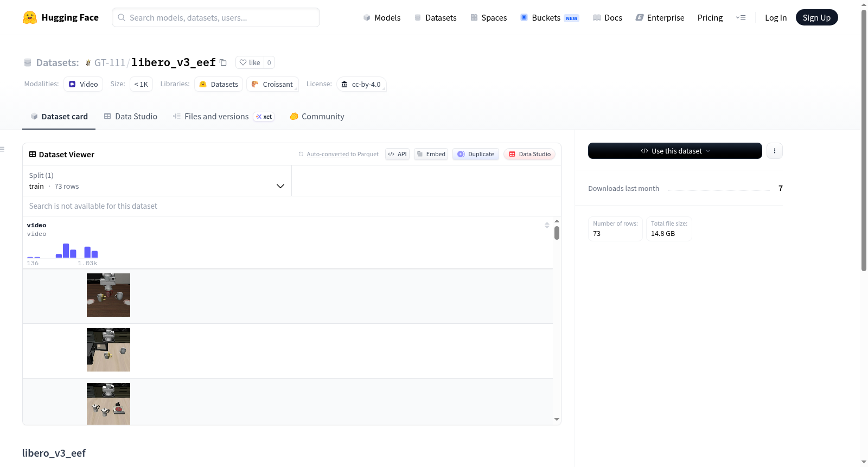
Task: Click the Video modality tag
Action: coord(83,84)
